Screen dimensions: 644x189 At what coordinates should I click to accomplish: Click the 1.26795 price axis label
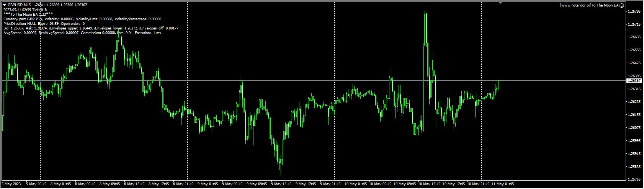[634, 11]
